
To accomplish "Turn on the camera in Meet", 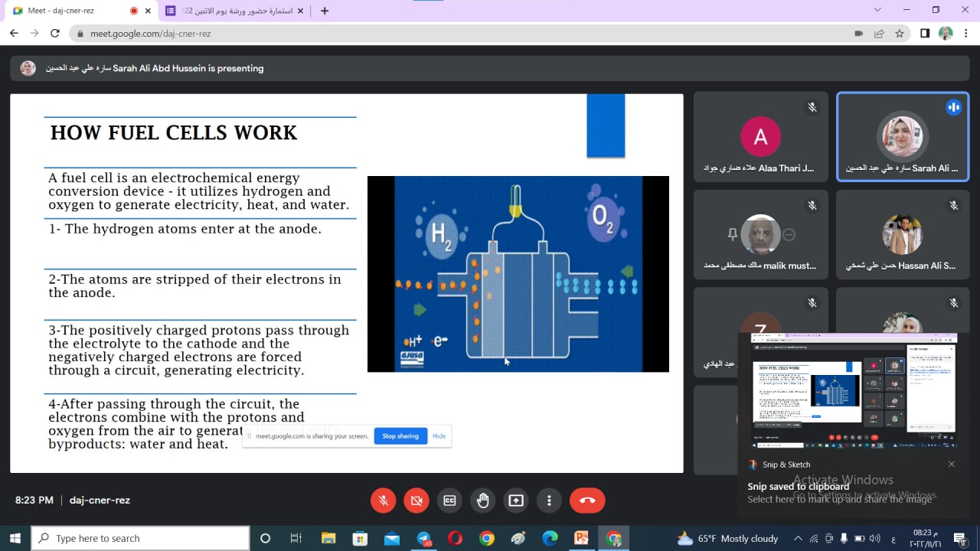I will 416,500.
